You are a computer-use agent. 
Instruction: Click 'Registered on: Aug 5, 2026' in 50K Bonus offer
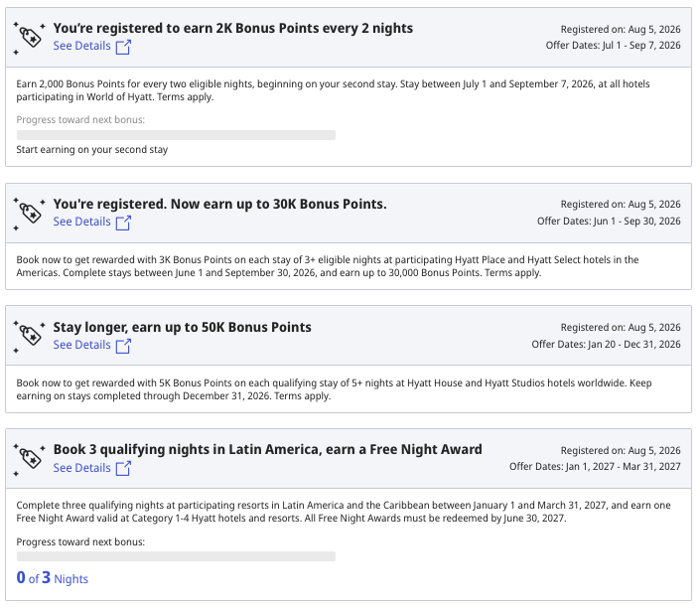coord(621,327)
